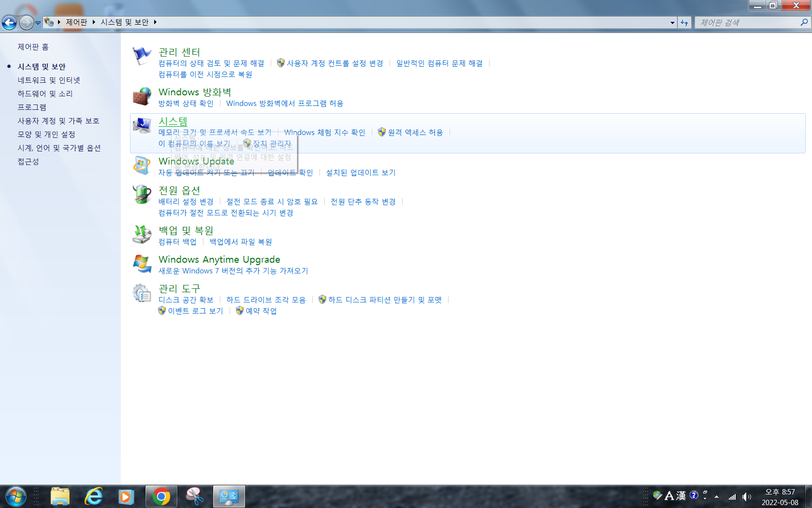Click 하드 드라이브 조각 모음 link
The height and width of the screenshot is (508, 812).
(x=266, y=300)
